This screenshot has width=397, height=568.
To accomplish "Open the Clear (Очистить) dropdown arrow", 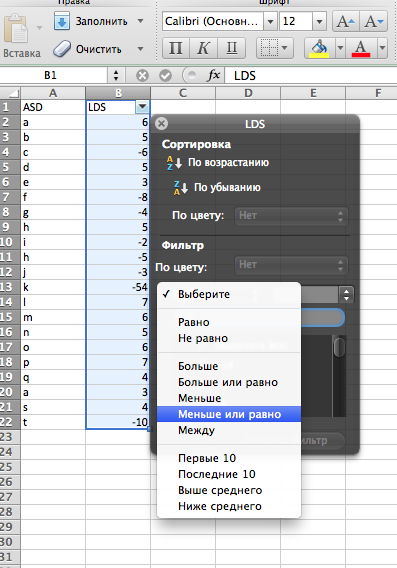I will 141,49.
